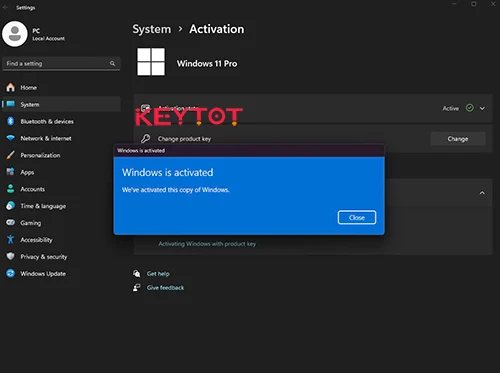The height and width of the screenshot is (373, 500).
Task: Open Windows Update settings
Action: coord(61,274)
